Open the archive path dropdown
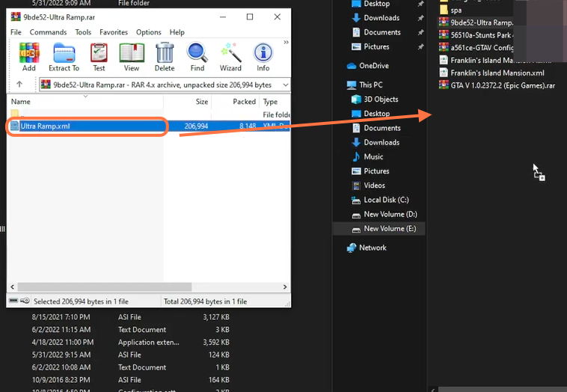567x392 pixels. point(286,85)
